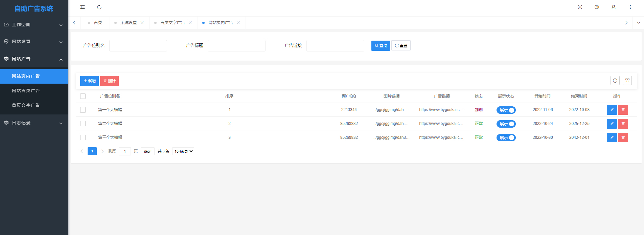This screenshot has width=644, height=235.
Task: Switch to the 系统设置 tab
Action: (x=129, y=23)
